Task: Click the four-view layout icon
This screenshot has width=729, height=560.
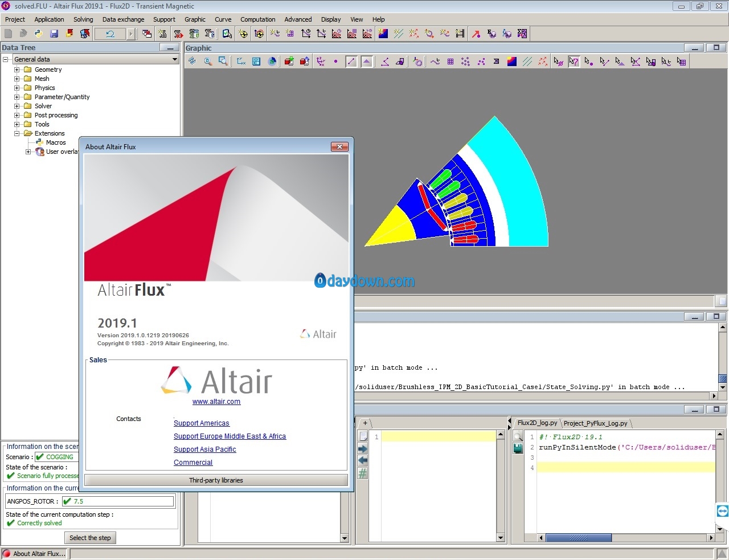Action: click(256, 62)
